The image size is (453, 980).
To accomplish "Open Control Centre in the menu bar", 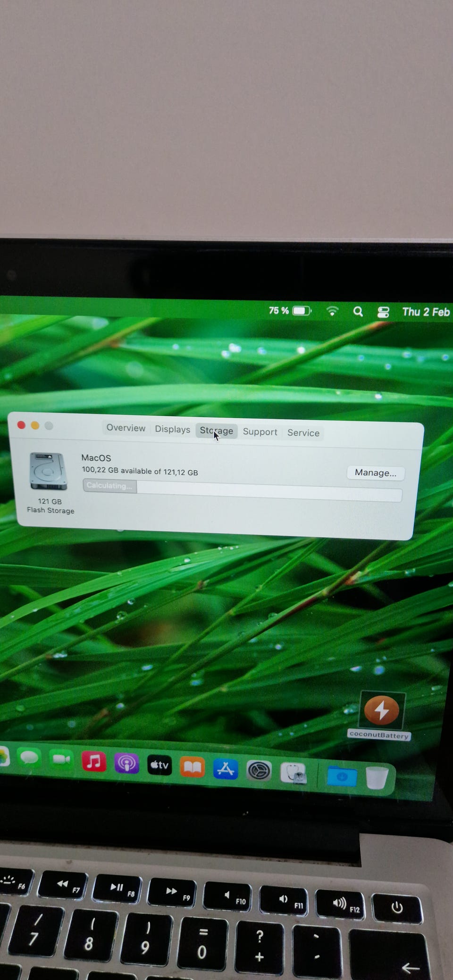I will pyautogui.click(x=383, y=312).
